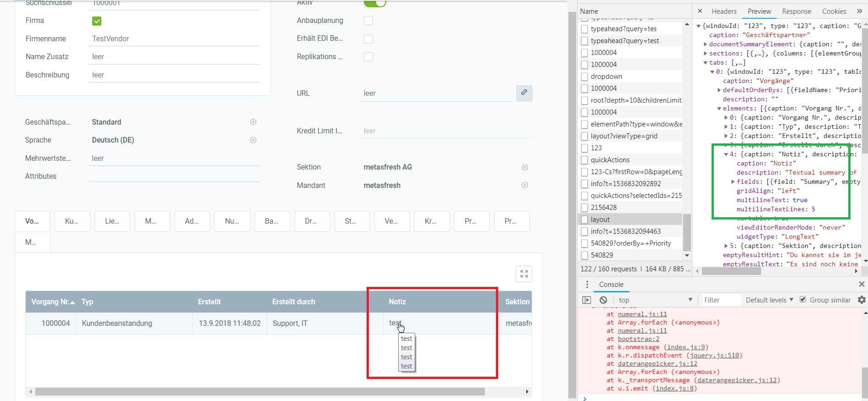This screenshot has width=868, height=401.
Task: Tick the Replikations checkbox
Action: 368,57
